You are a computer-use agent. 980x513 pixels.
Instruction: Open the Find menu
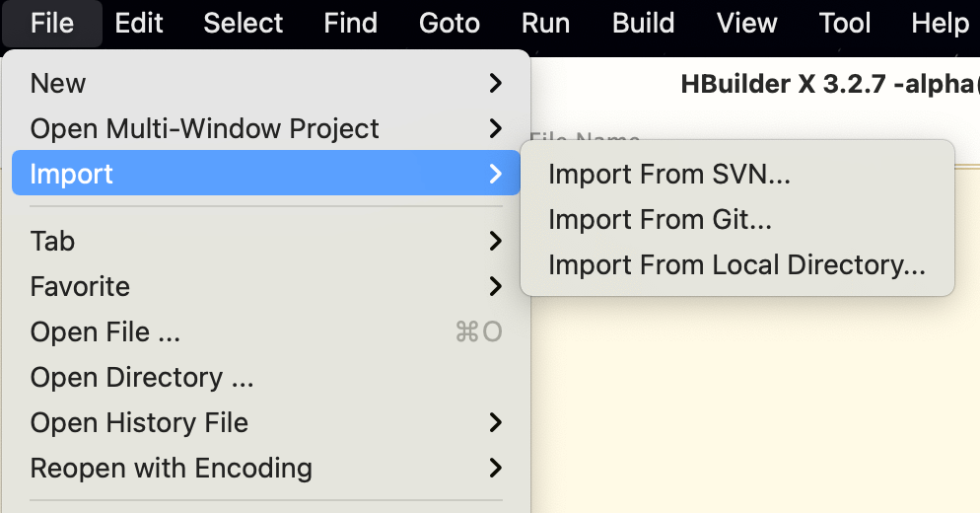(351, 23)
